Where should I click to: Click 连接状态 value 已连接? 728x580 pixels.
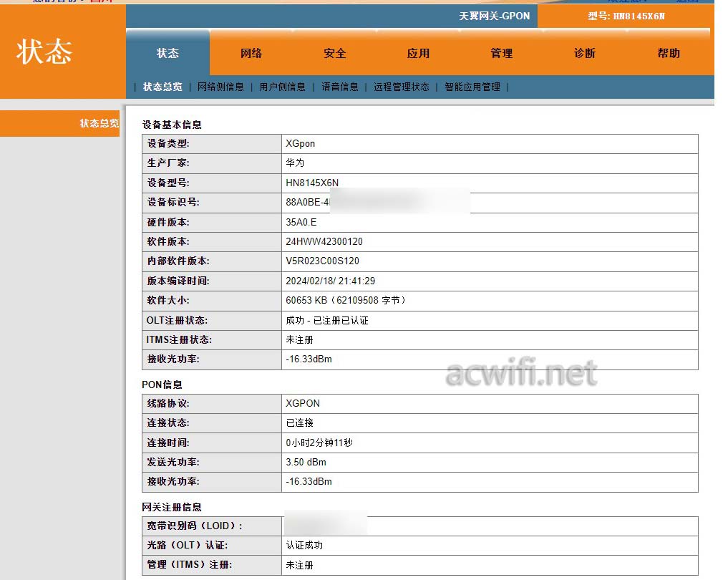click(299, 422)
